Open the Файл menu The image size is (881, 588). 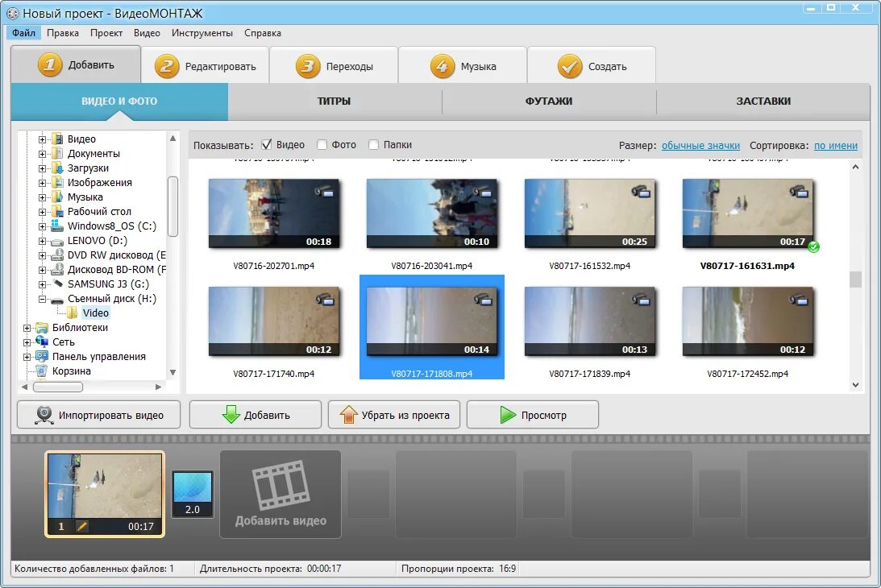coord(23,33)
